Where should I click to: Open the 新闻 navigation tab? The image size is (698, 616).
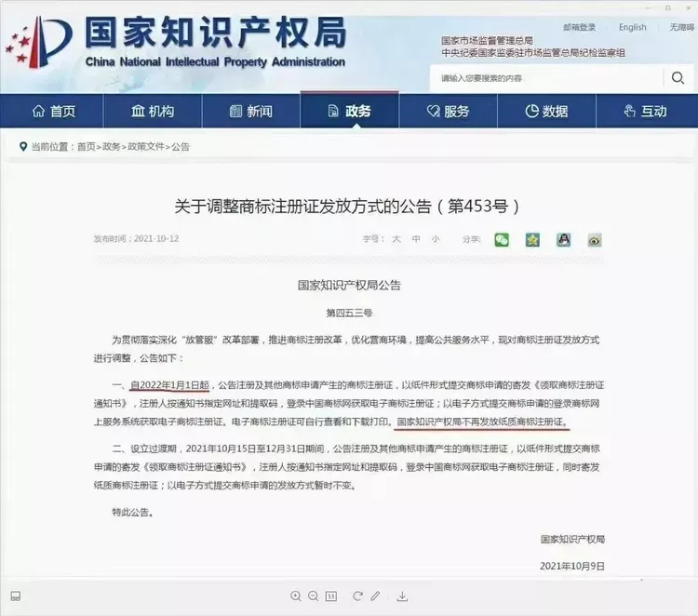[x=251, y=111]
